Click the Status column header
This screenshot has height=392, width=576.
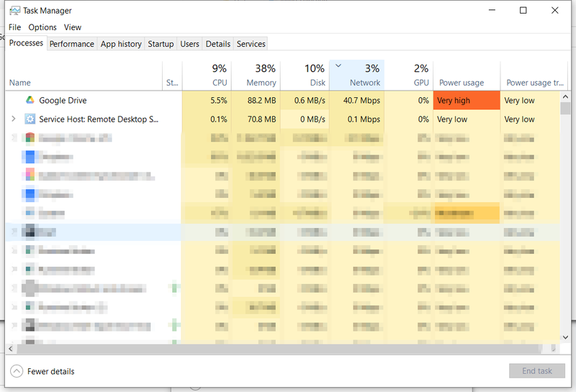[172, 76]
